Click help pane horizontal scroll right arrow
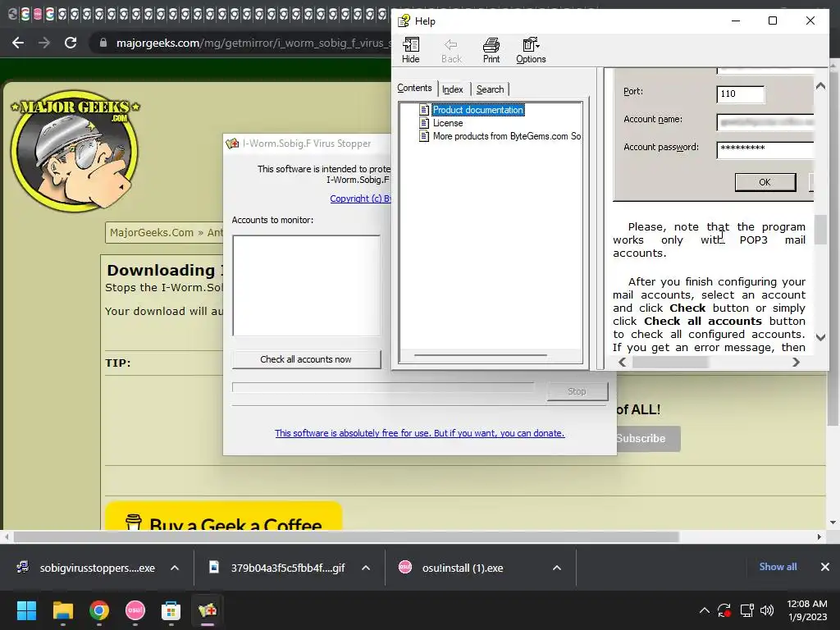 pos(796,362)
